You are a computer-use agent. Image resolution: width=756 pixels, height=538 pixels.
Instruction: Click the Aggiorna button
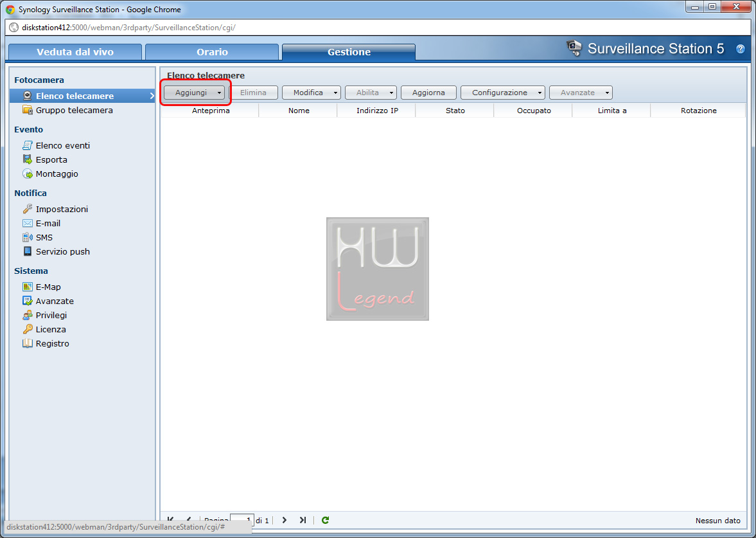(x=428, y=93)
